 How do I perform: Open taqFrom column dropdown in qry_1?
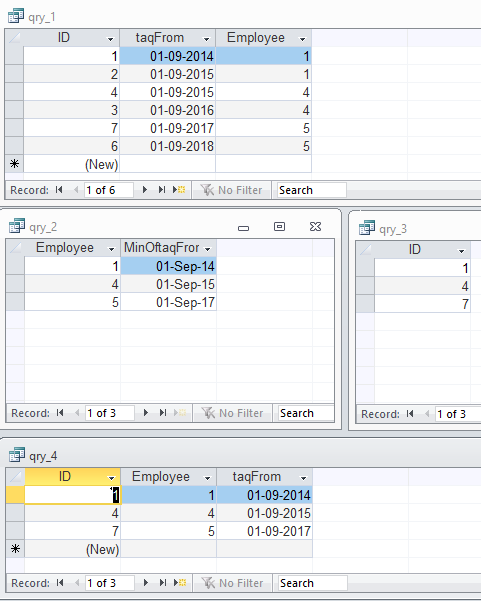pyautogui.click(x=207, y=39)
